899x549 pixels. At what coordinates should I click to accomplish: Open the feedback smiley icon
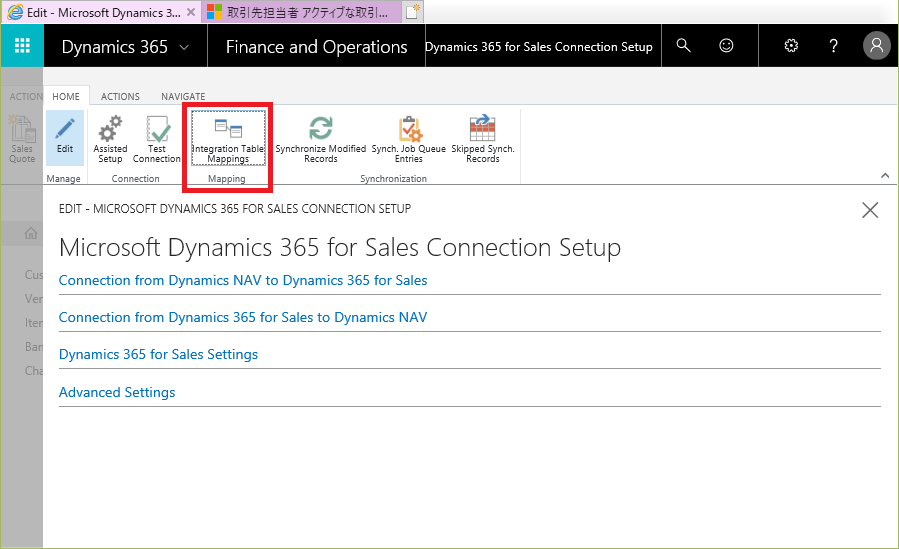[726, 45]
